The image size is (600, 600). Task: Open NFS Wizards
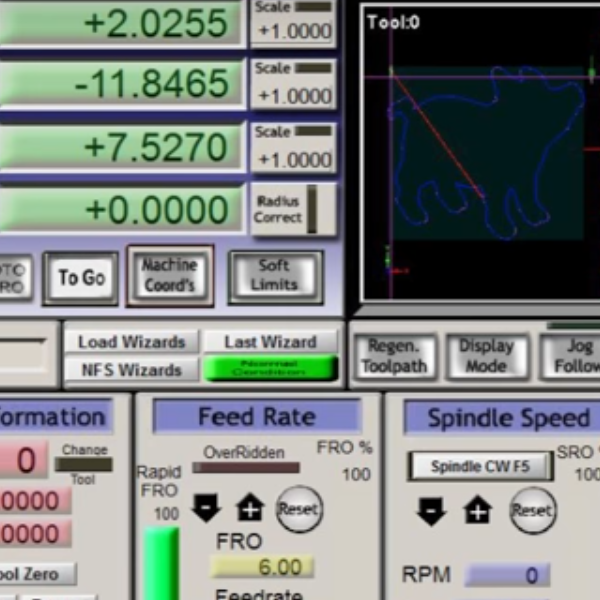132,370
